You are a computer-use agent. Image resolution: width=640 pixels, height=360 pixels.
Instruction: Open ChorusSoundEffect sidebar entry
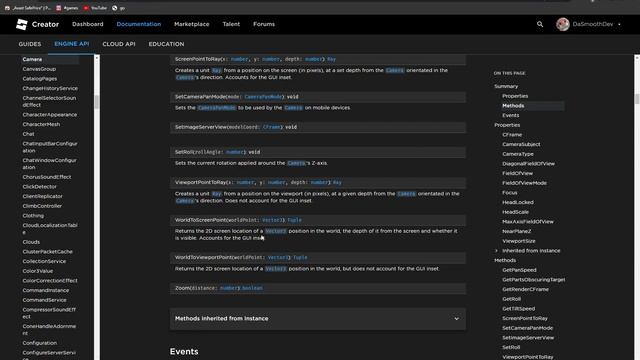(47, 177)
